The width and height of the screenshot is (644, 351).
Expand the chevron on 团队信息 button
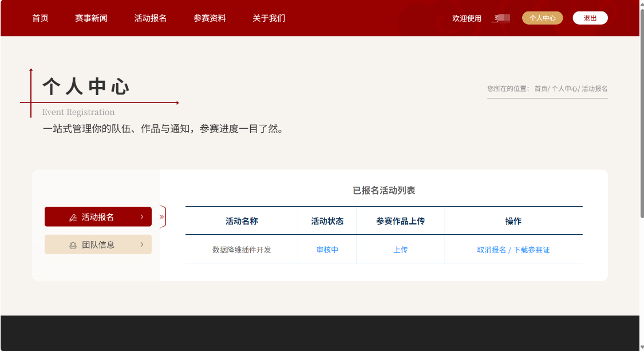click(141, 244)
